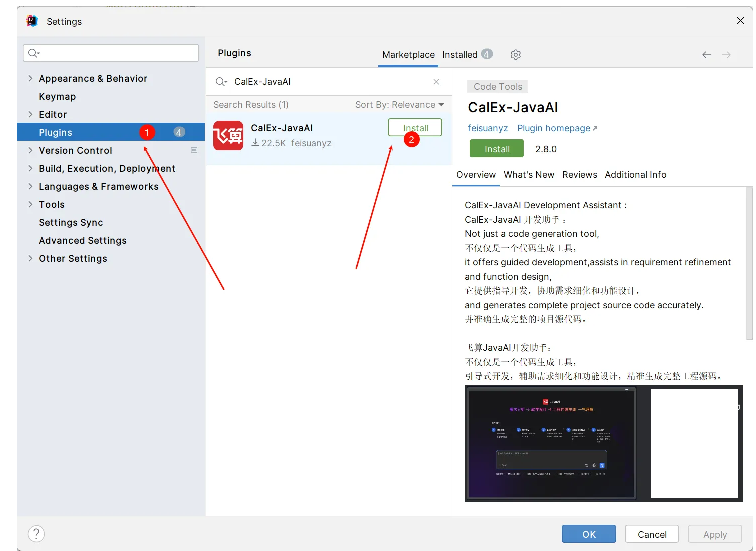Click the green Install button in details
The width and height of the screenshot is (756, 551).
(x=497, y=149)
